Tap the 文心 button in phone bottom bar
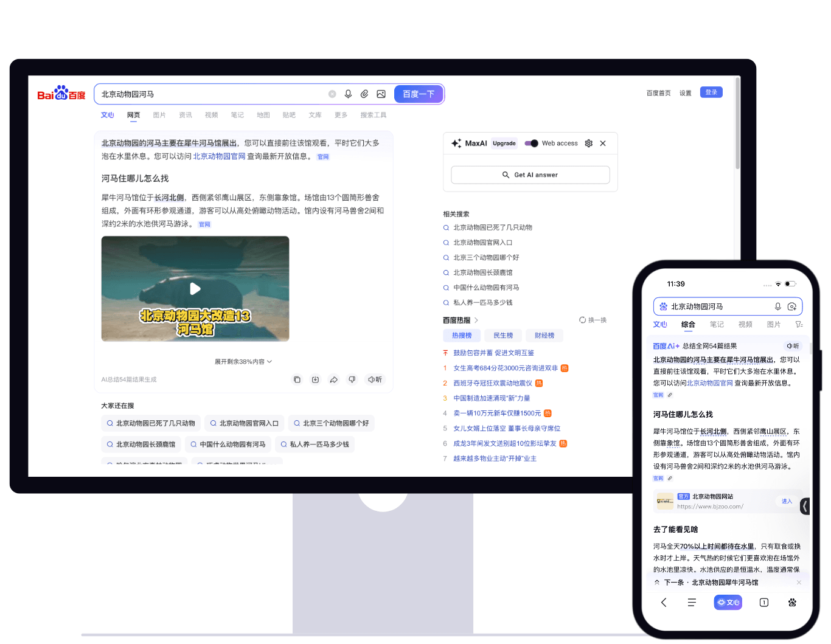Screen dimensions: 831x644 (x=728, y=602)
